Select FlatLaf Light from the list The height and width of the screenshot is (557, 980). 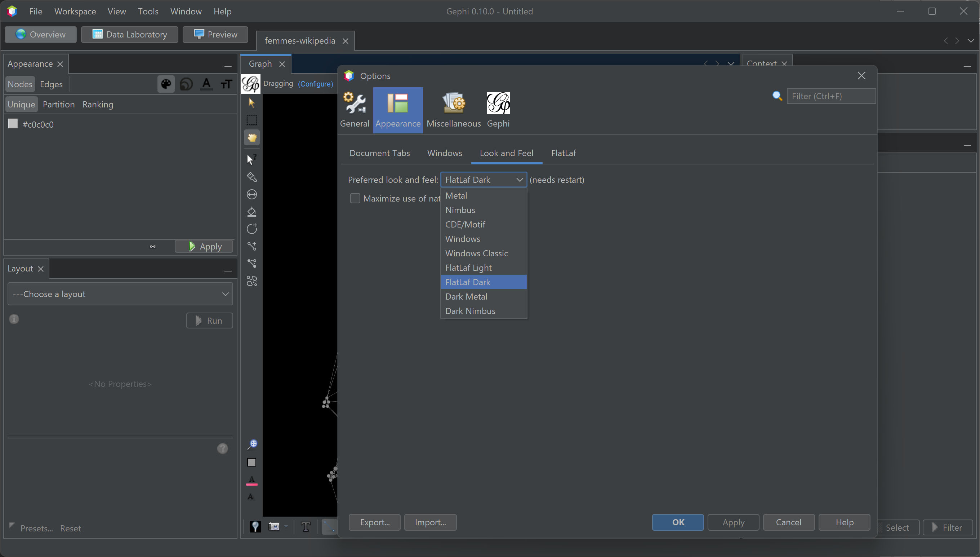[468, 268]
